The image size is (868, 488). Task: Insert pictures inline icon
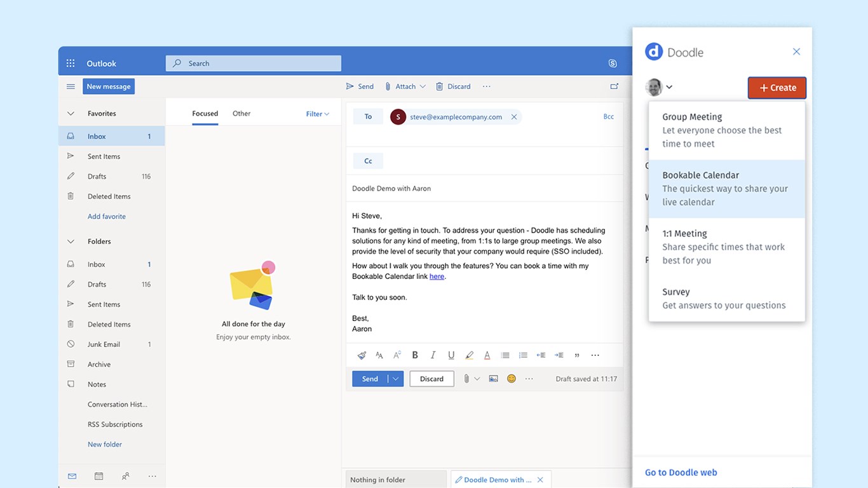click(x=493, y=379)
